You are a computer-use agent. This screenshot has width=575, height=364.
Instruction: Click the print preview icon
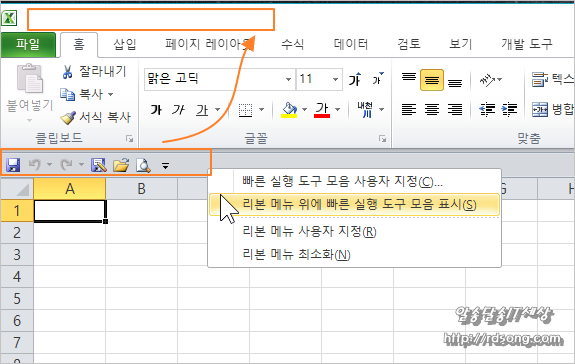(x=143, y=165)
